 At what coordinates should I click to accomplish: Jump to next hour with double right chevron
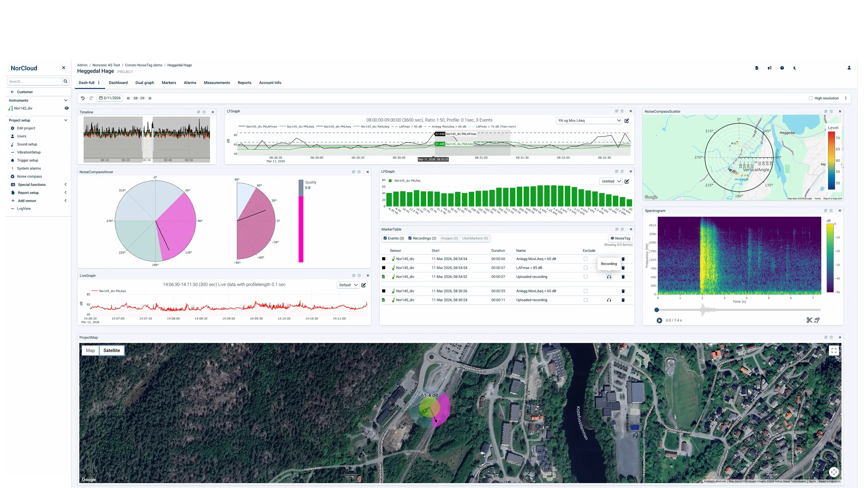pos(150,98)
